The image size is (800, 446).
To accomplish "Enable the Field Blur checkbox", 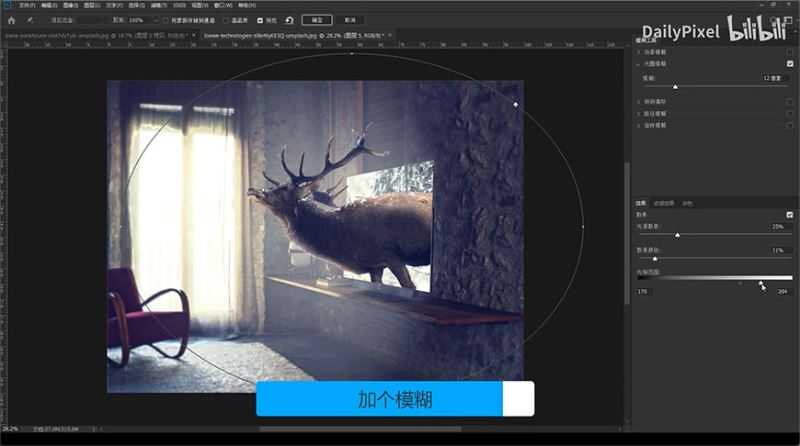I will coord(790,51).
